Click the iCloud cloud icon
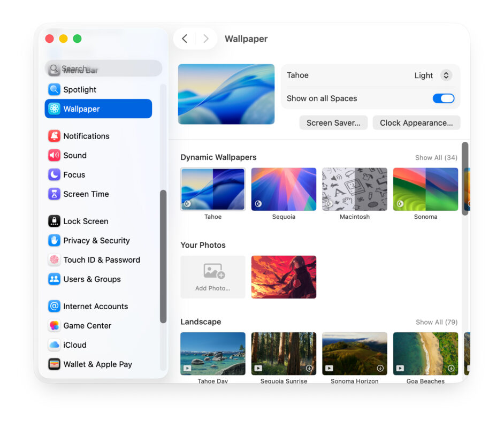Viewport: 504px width, 428px height. pyautogui.click(x=54, y=345)
